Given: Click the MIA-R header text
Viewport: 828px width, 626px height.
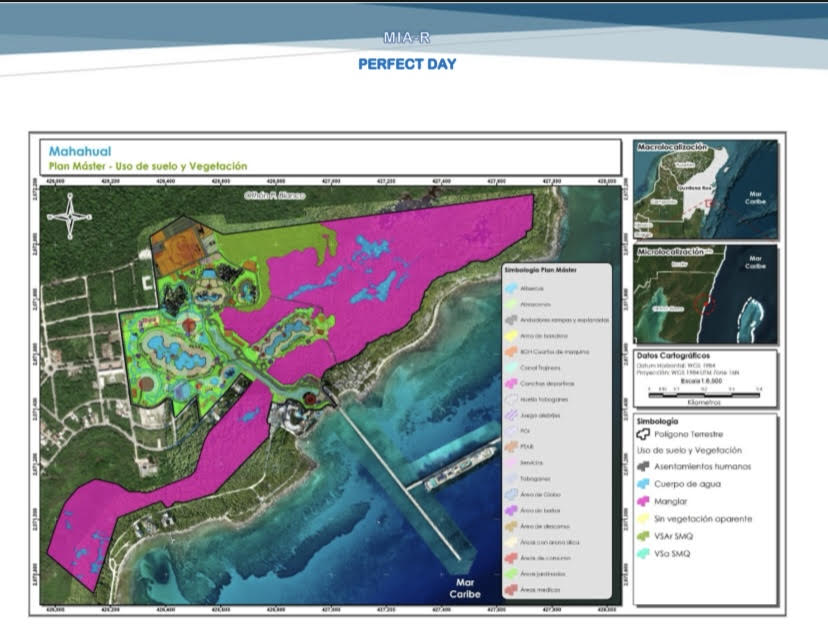Looking at the screenshot, I should [x=407, y=38].
